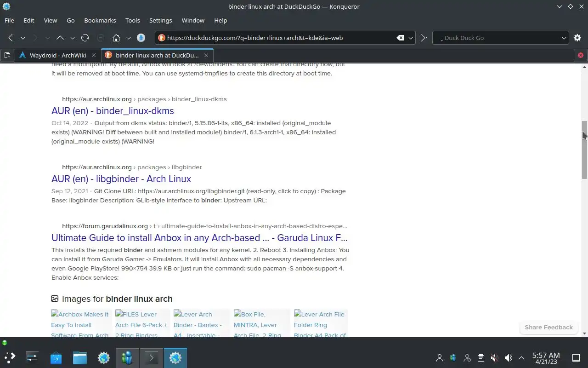Screen dimensions: 588x368
Task: Open the Bookmarks menu
Action: [100, 20]
